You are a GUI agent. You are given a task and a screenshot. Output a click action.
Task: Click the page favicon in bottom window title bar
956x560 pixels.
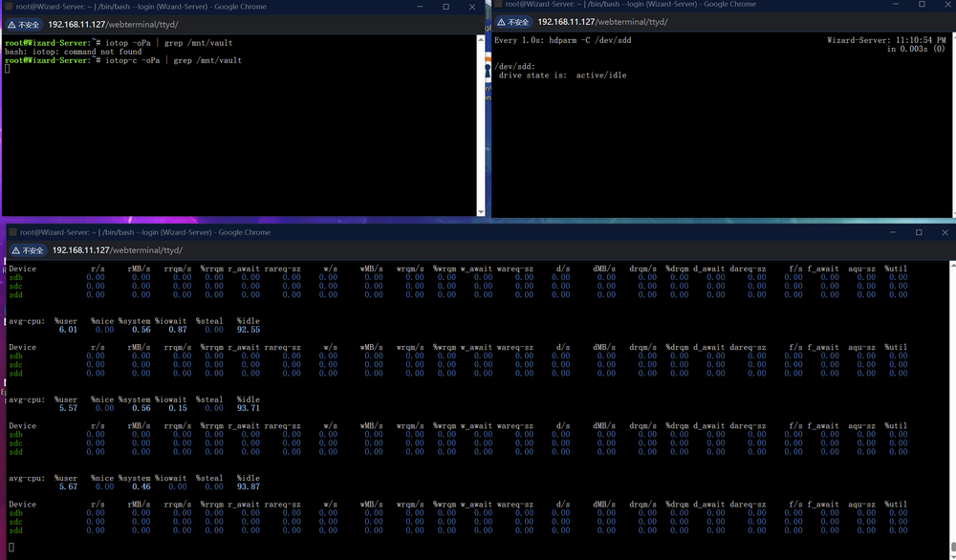tap(12, 232)
